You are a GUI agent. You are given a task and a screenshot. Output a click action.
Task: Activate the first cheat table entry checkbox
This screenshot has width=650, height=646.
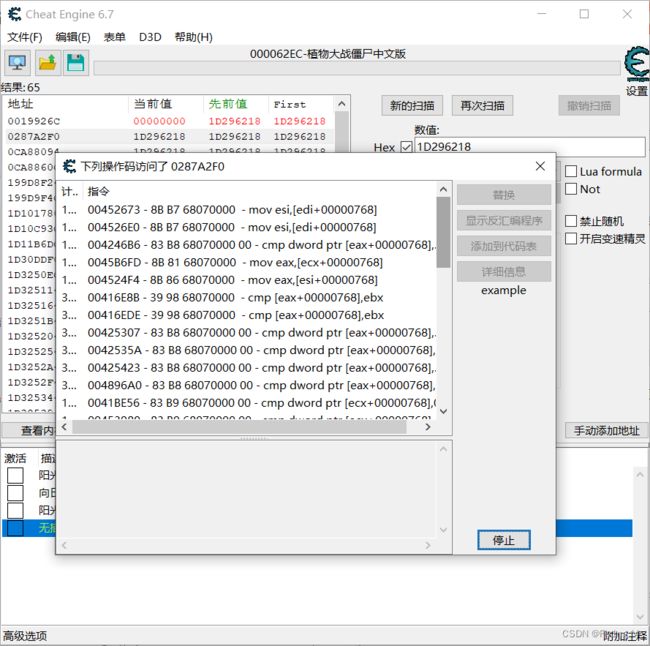point(15,475)
